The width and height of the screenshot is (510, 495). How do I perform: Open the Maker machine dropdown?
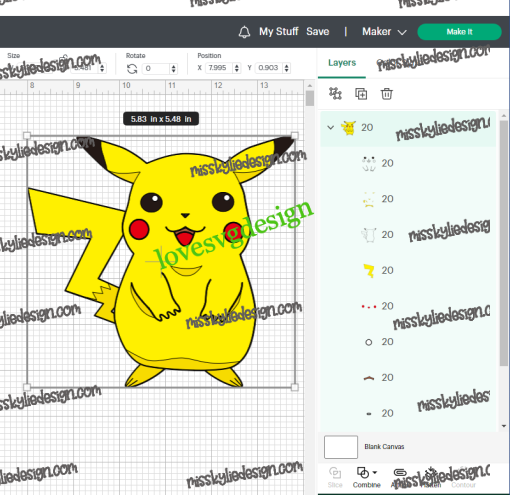click(384, 32)
